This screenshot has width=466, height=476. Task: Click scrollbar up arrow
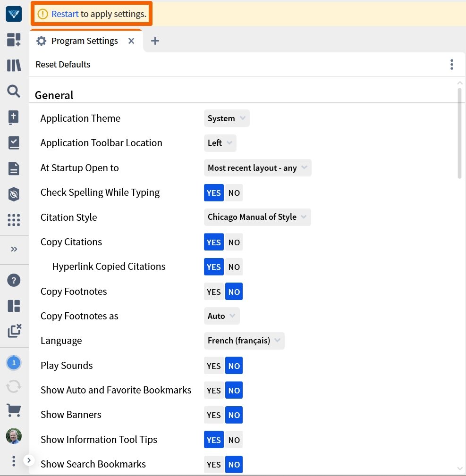click(x=459, y=83)
